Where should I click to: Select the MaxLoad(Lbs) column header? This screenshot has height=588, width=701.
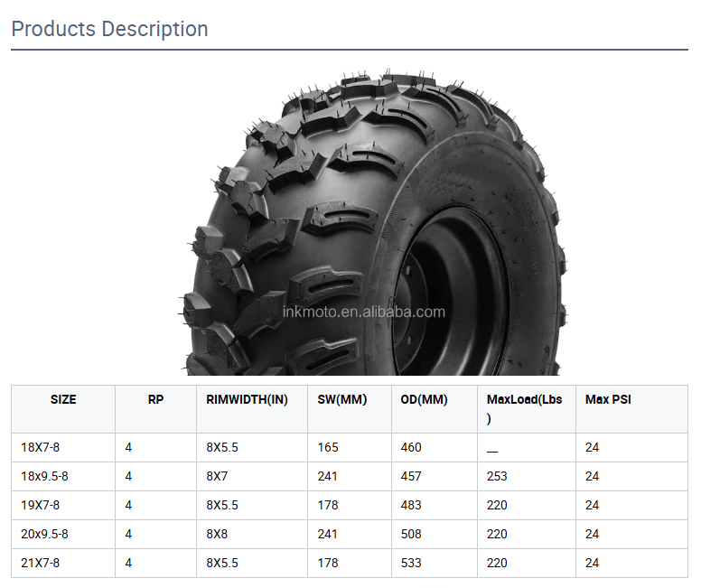pos(524,408)
